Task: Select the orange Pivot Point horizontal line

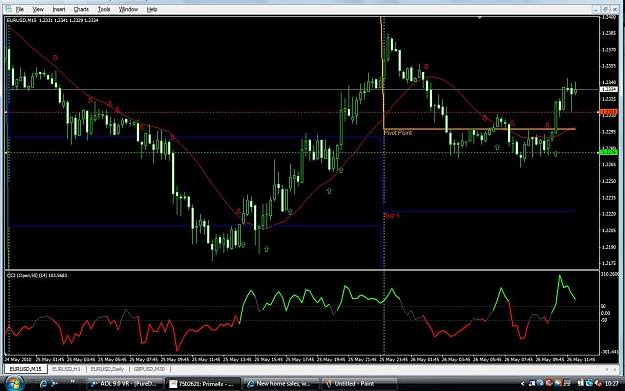Action: pos(479,129)
